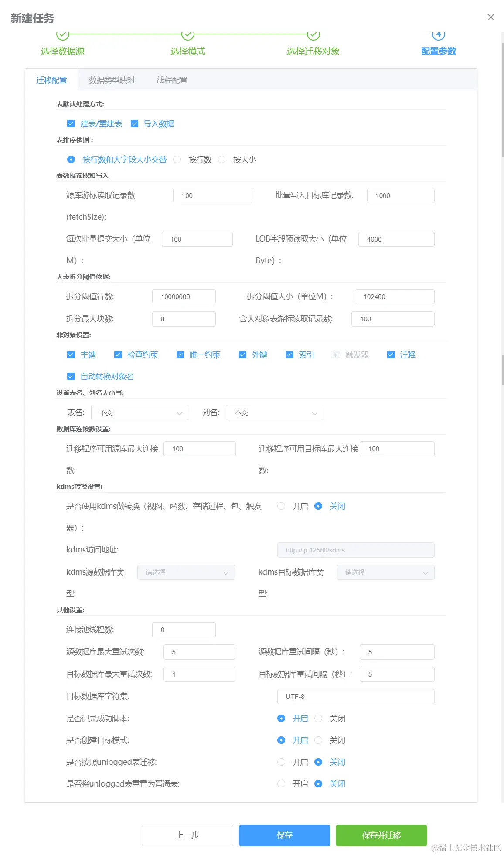Click the 含大对象表游标读取记录数 input
This screenshot has width=504, height=855.
[x=393, y=319]
